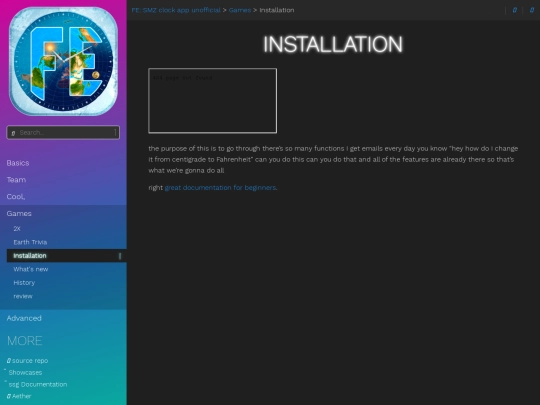This screenshot has width=540, height=405.
Task: Click the search magnifier icon
Action: tap(13, 133)
